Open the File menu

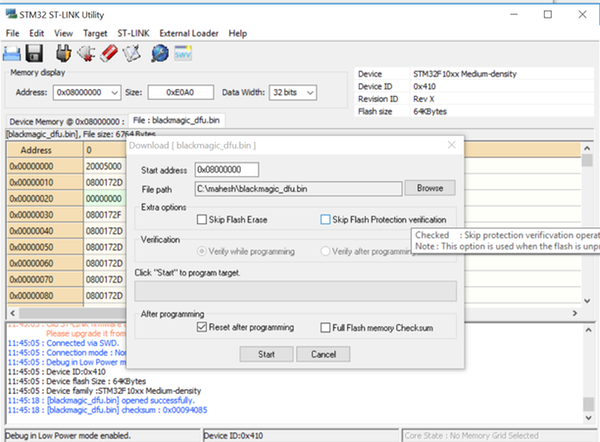point(13,33)
